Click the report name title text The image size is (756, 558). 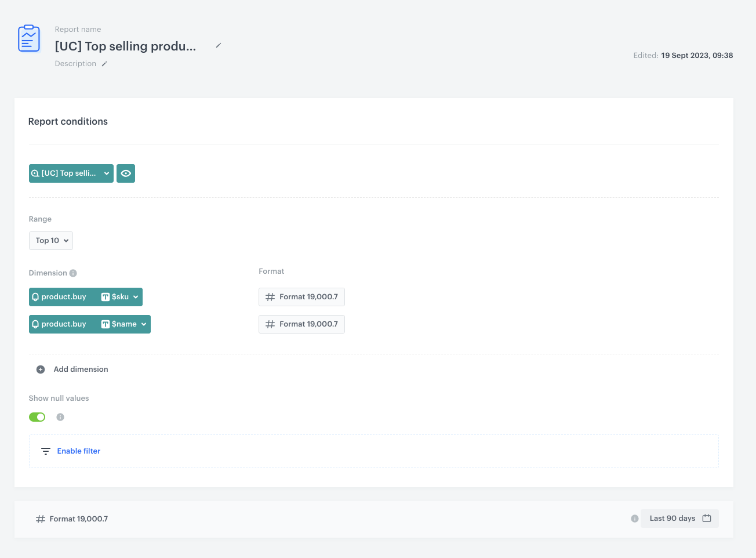click(x=125, y=46)
